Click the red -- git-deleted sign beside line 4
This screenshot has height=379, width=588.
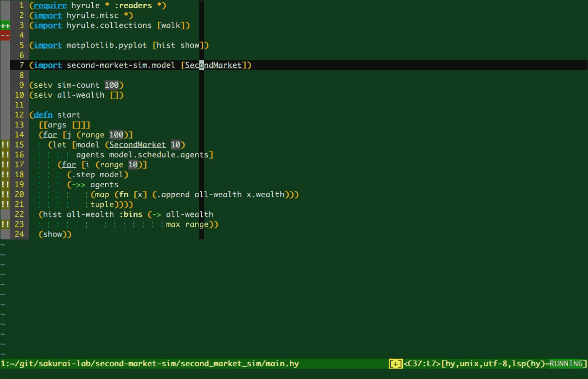coord(4,34)
